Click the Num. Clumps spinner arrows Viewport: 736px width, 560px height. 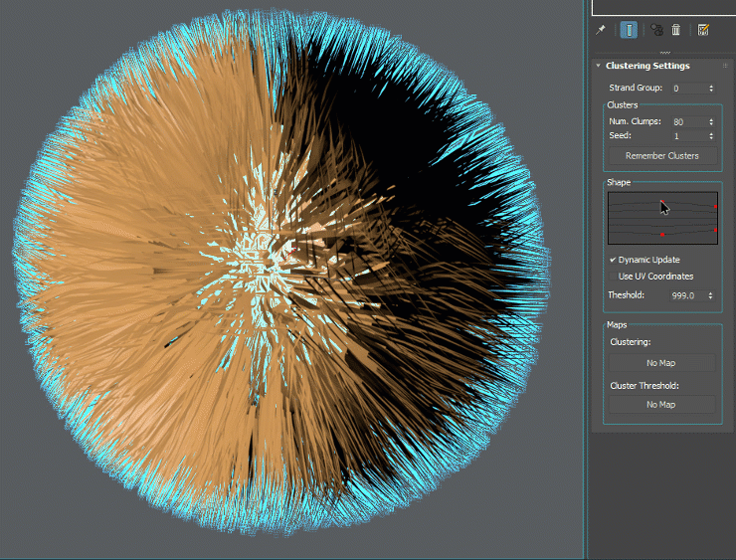(x=711, y=121)
